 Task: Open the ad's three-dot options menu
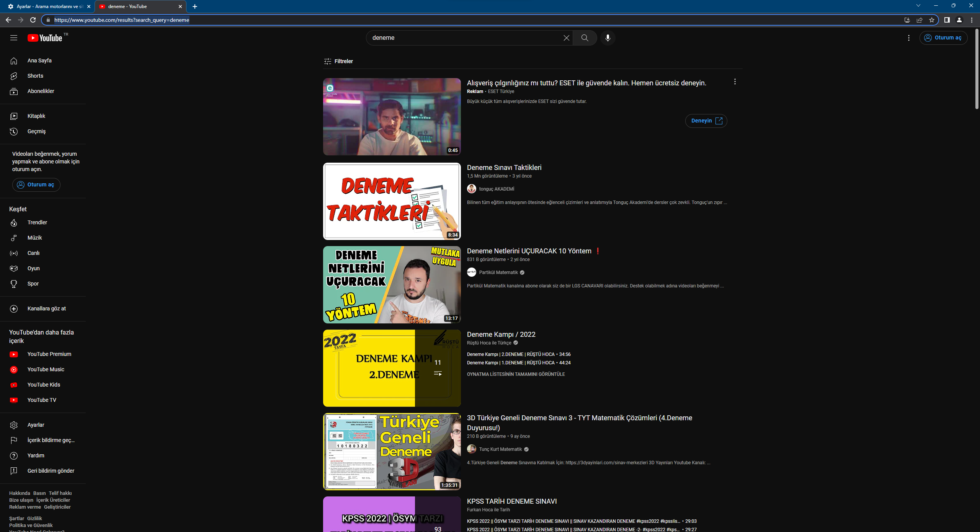(x=735, y=82)
